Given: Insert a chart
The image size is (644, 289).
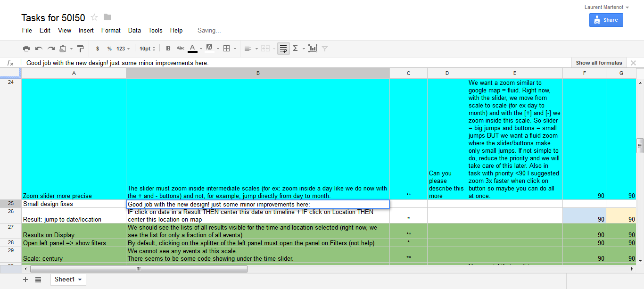Looking at the screenshot, I should click(313, 49).
